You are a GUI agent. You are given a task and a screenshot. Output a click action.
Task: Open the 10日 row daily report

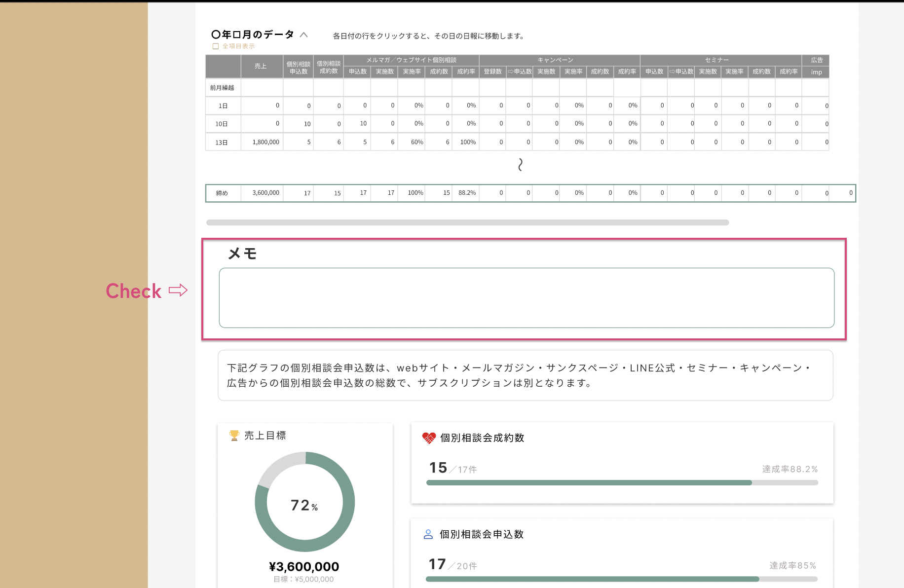222,124
